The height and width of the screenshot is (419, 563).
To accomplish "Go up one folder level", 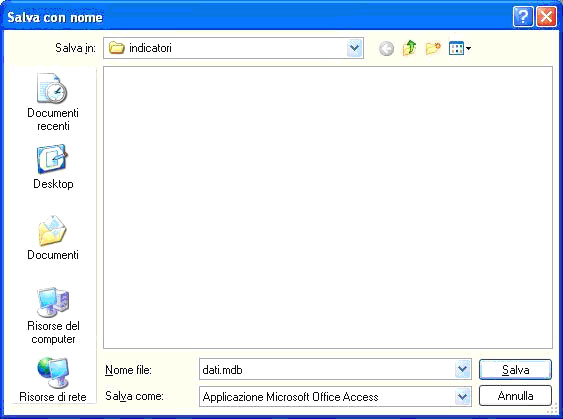I will coord(409,48).
